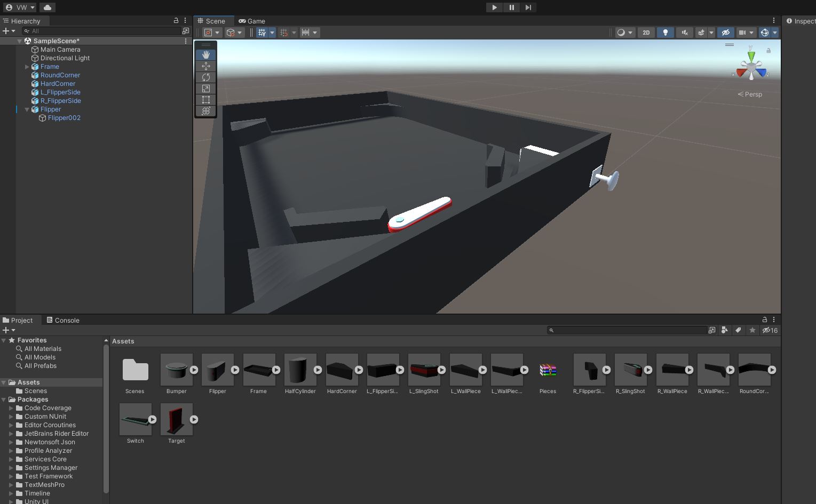
Task: Toggle scene audio mute button
Action: 684,33
